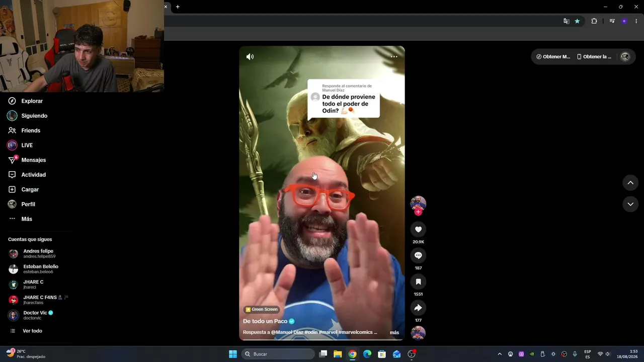Open Microsoft Edge from the taskbar
This screenshot has width=644, height=362.
coord(367,354)
